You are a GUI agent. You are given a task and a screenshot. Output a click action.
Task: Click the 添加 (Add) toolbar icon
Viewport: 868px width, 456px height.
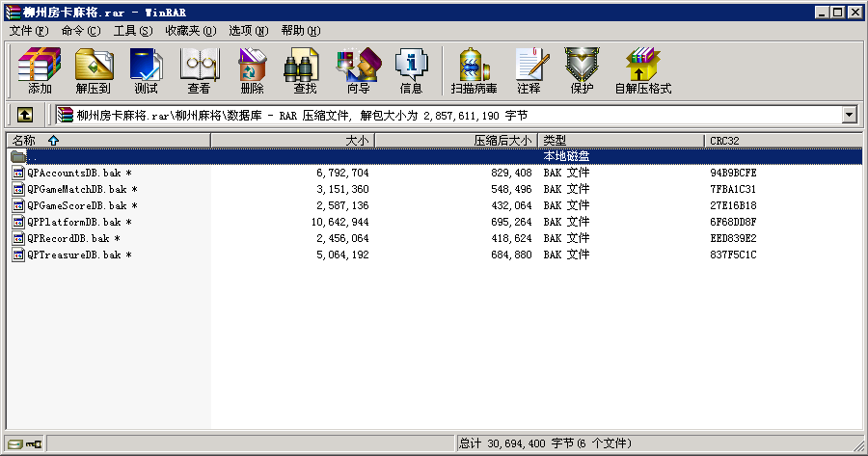[40, 71]
